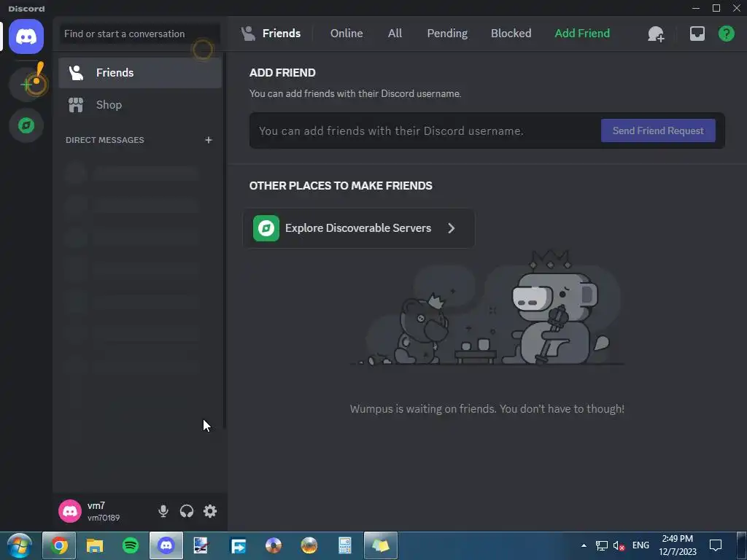Open calculator icon in taskbar
The height and width of the screenshot is (560, 747).
click(345, 545)
